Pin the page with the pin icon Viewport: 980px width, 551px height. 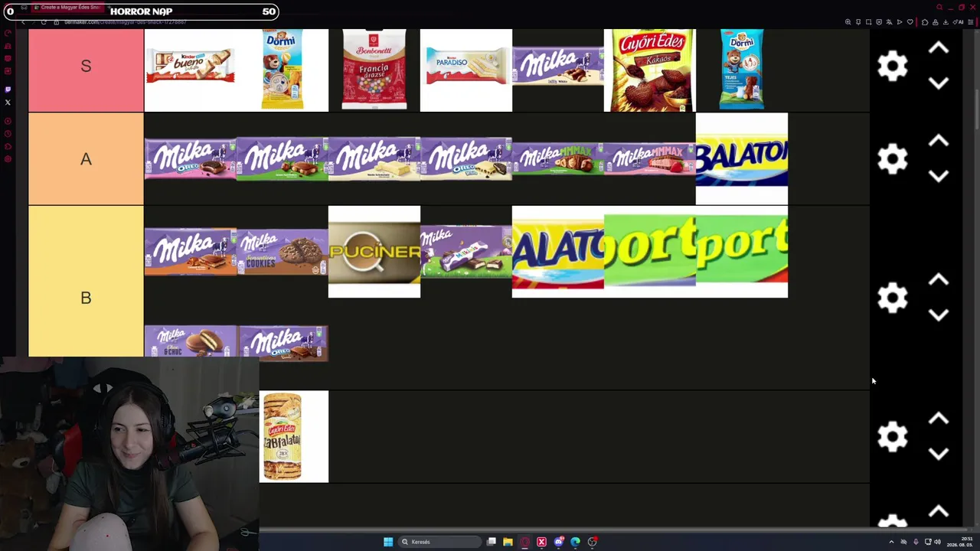(858, 21)
